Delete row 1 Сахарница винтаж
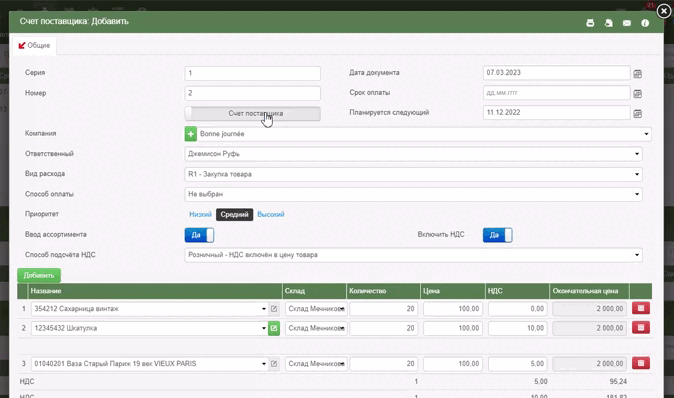 click(640, 308)
